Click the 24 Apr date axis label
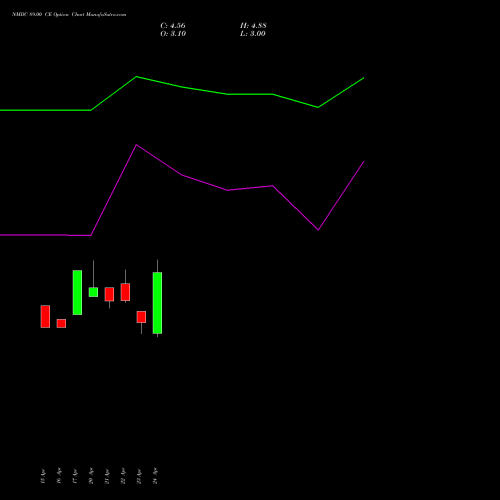Image resolution: width=500 pixels, height=500 pixels. pos(155,476)
